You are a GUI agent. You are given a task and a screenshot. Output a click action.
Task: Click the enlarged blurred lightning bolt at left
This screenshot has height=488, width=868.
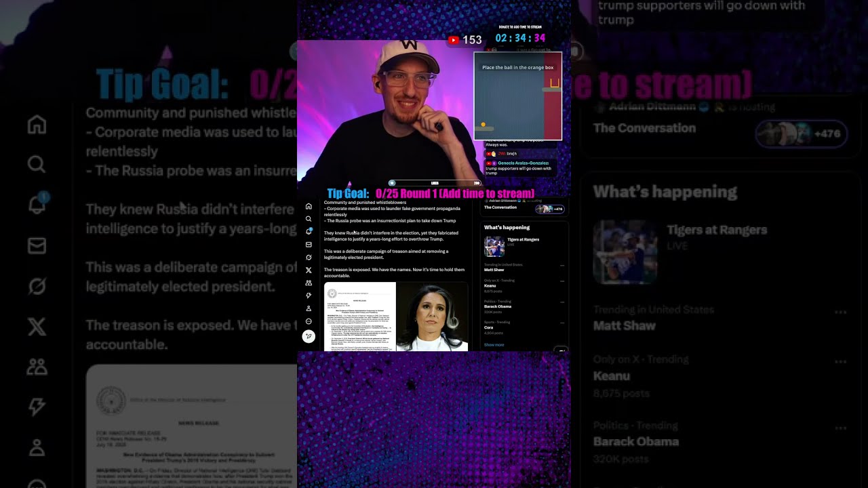[37, 407]
